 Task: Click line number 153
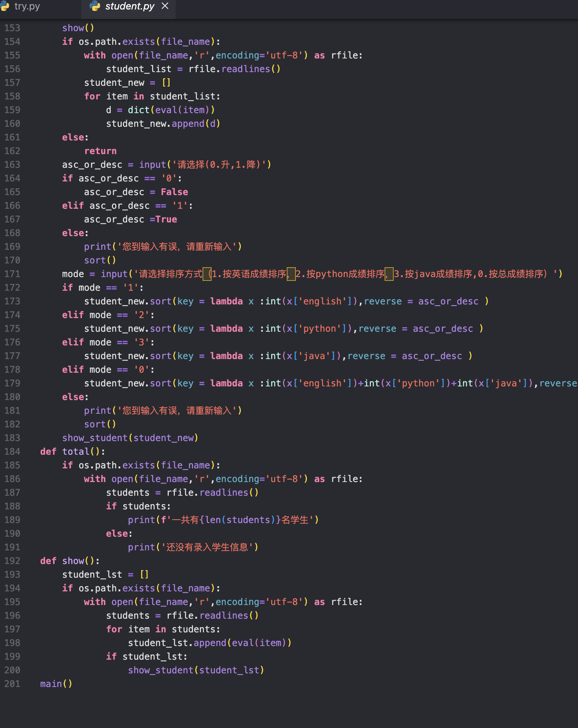(12, 28)
